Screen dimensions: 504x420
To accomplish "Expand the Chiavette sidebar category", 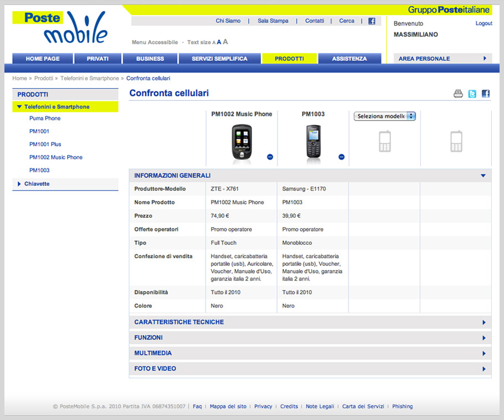I will (65, 184).
